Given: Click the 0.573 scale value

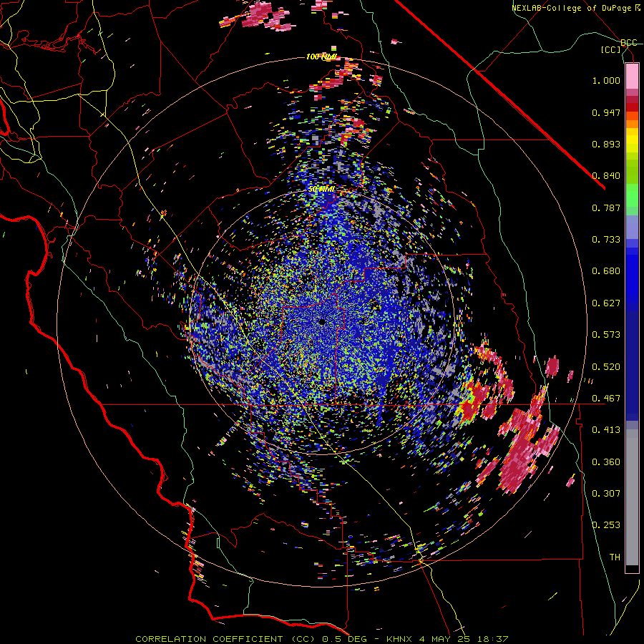Looking at the screenshot, I should tap(606, 335).
